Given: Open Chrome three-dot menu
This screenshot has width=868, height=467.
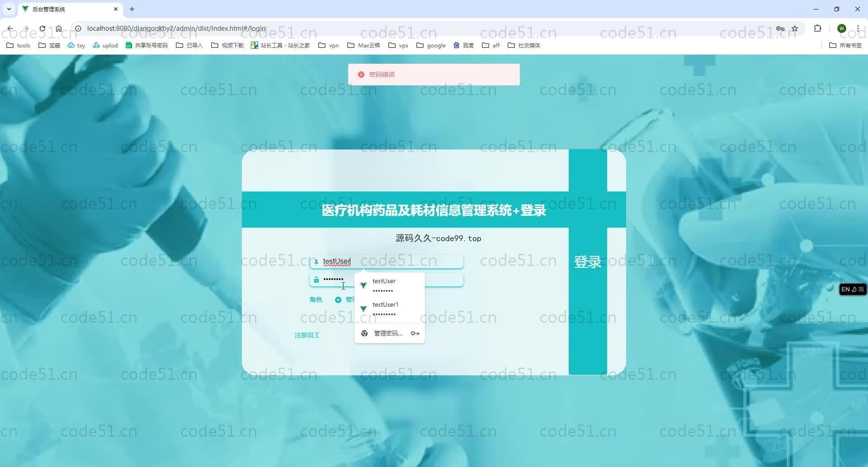Looking at the screenshot, I should click(858, 28).
